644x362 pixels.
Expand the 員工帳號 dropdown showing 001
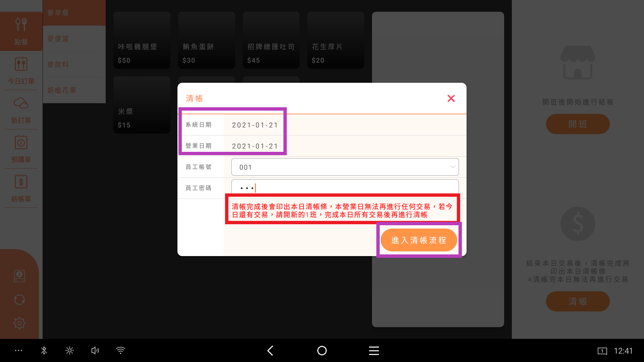(345, 167)
